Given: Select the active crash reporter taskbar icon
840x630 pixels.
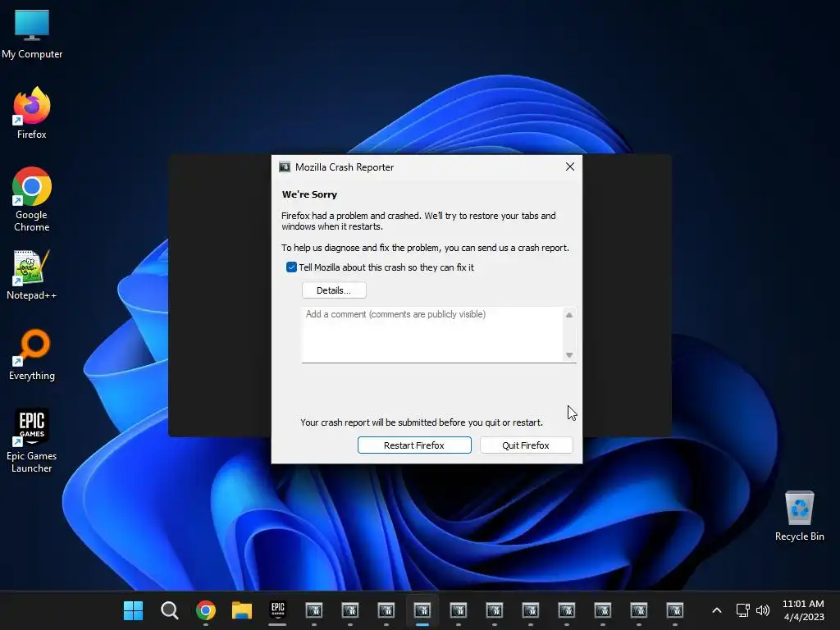Looking at the screenshot, I should pos(422,610).
